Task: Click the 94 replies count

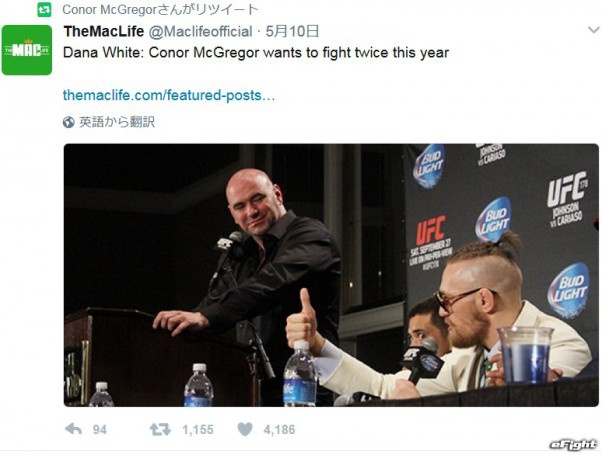Action: click(x=99, y=429)
